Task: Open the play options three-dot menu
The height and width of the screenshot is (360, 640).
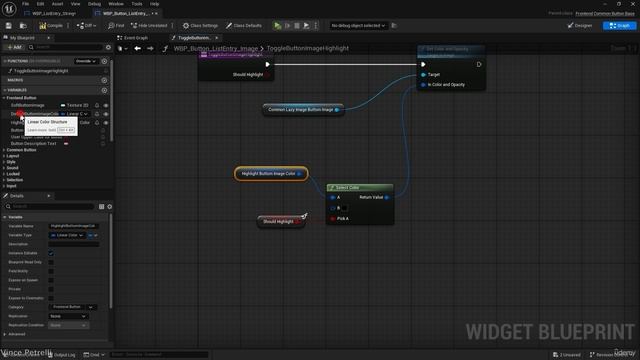Action: click(x=316, y=26)
